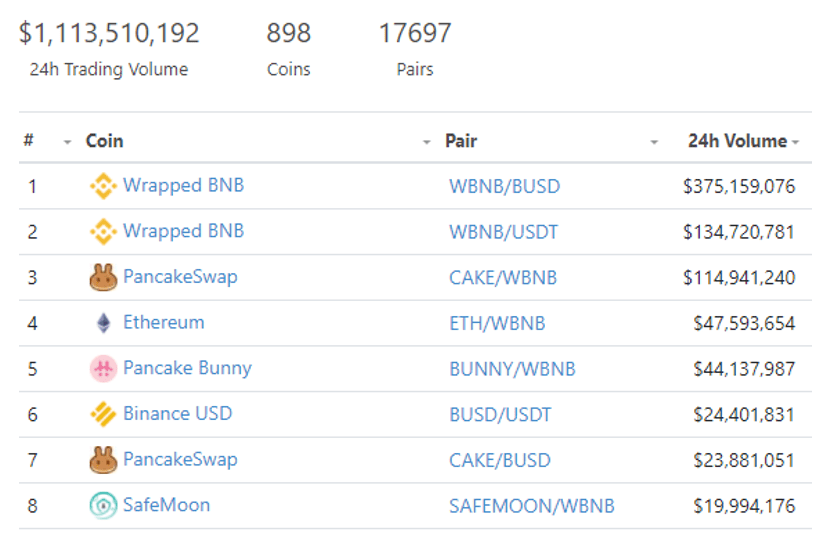Sort by Coin column arrow
Viewport: 832px width, 548px height.
[427, 143]
